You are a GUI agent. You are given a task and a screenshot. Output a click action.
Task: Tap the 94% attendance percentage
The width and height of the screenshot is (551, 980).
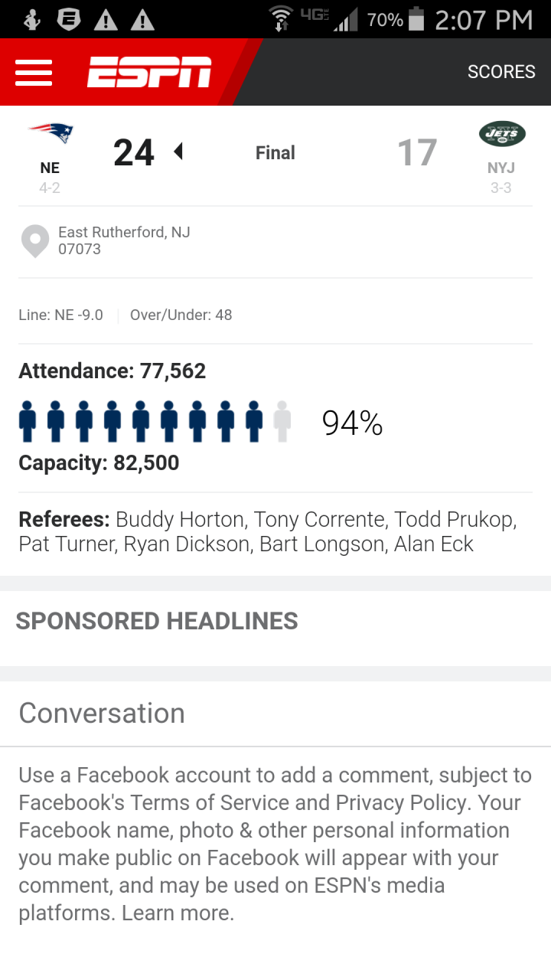coord(352,423)
